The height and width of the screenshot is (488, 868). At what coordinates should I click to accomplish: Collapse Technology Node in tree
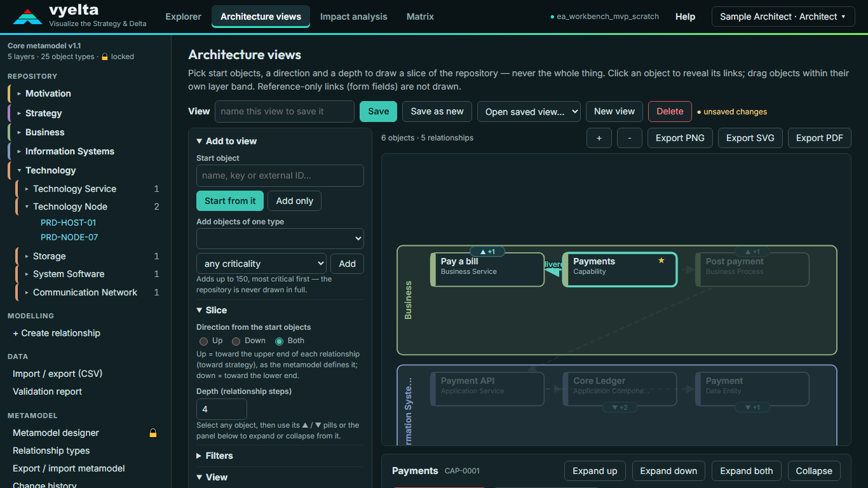27,207
